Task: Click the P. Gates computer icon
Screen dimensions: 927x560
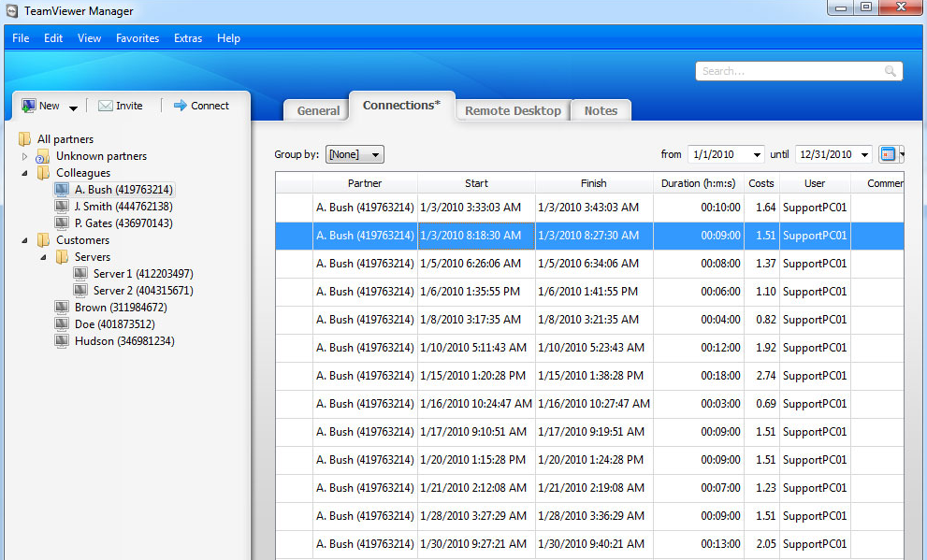Action: point(62,223)
